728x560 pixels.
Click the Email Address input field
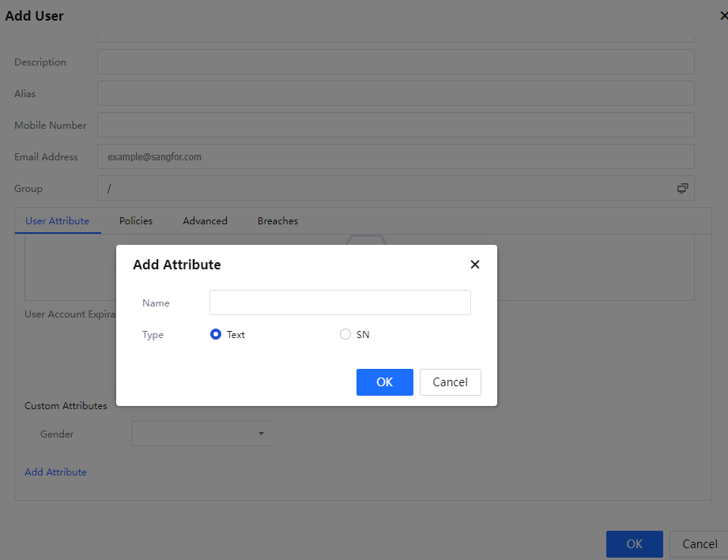[x=395, y=156]
